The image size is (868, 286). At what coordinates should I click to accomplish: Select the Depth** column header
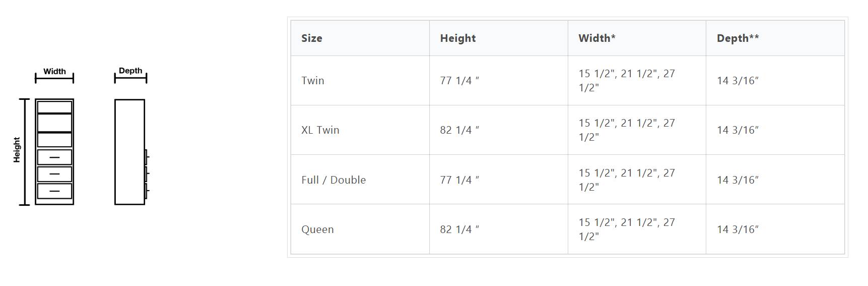point(738,38)
